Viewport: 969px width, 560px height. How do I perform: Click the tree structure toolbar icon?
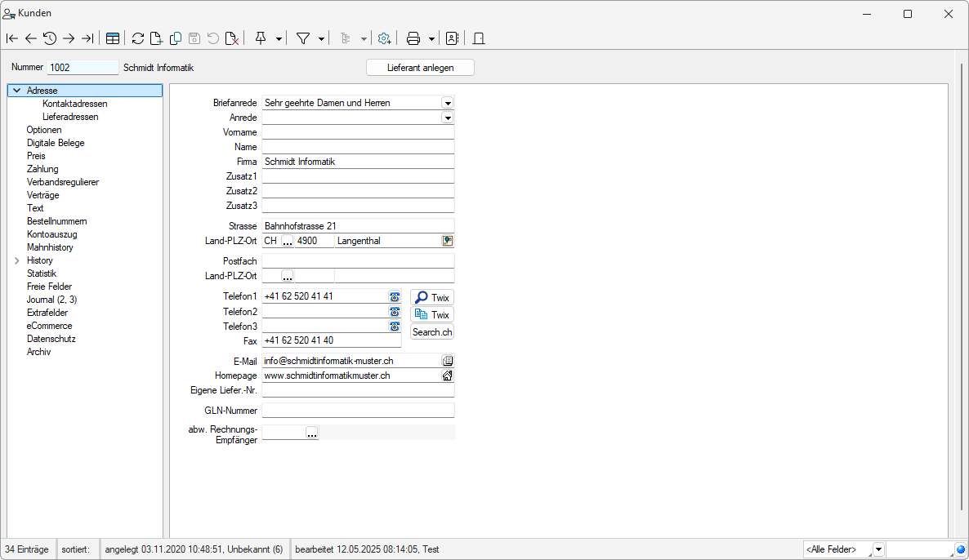pos(346,38)
